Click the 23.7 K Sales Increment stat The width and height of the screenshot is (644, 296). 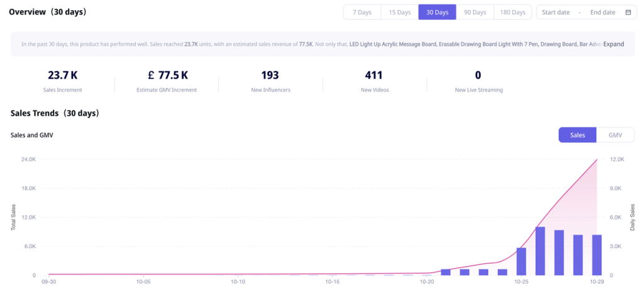pyautogui.click(x=62, y=75)
